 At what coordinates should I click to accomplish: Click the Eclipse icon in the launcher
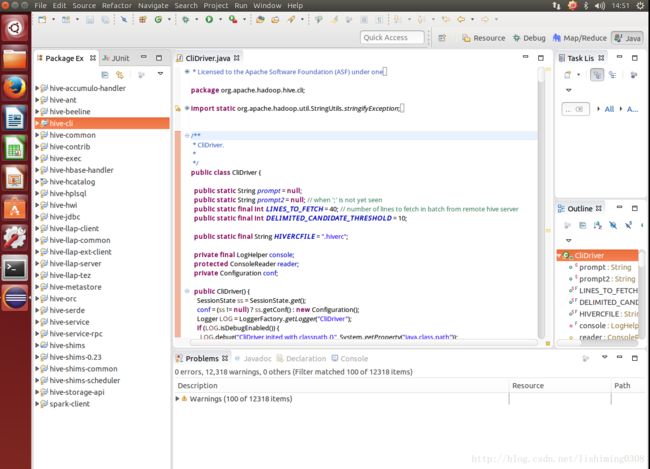click(15, 298)
